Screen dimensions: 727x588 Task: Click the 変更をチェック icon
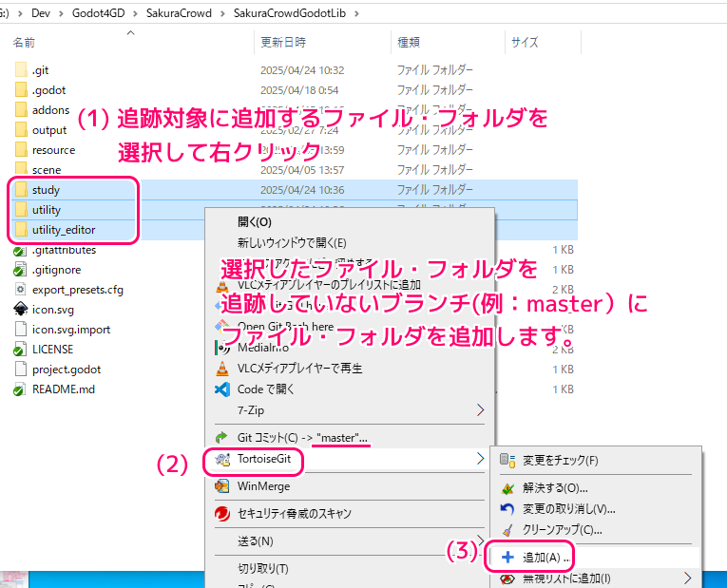coord(507,460)
